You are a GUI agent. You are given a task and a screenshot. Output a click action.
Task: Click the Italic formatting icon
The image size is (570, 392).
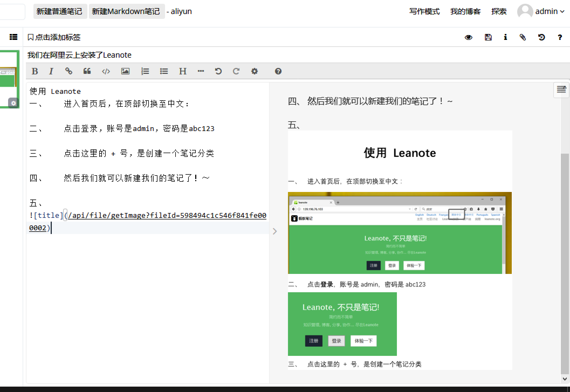point(51,71)
